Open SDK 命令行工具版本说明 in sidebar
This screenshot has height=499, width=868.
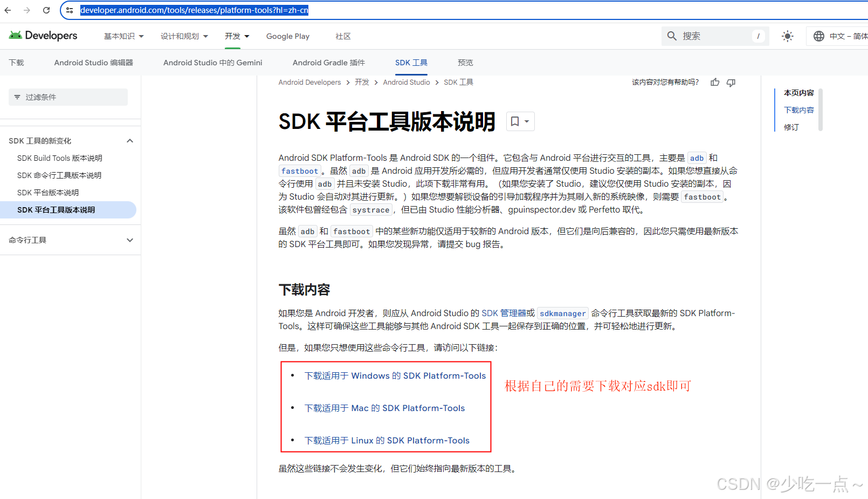[x=59, y=175]
